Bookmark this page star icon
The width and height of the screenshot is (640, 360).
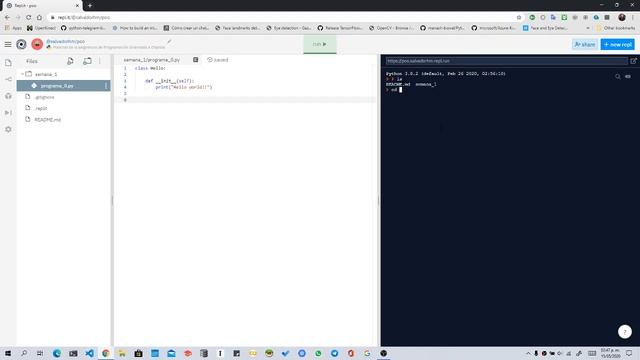[519, 18]
